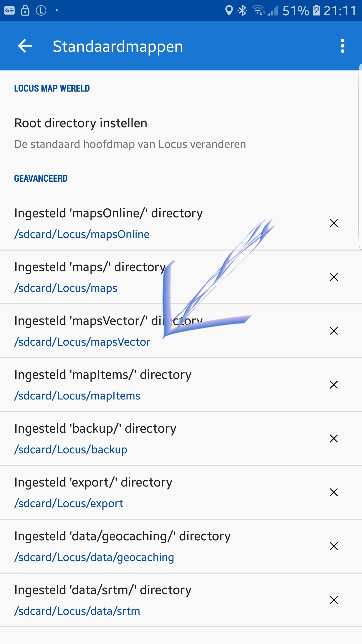Reset the backup directory with X
Viewport: 362px width, 644px height.
334,438
